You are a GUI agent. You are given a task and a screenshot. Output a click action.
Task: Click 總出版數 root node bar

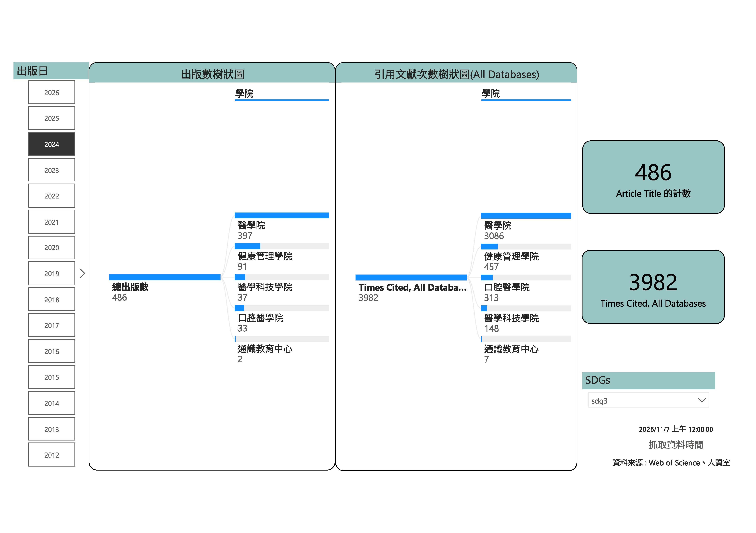pyautogui.click(x=165, y=277)
